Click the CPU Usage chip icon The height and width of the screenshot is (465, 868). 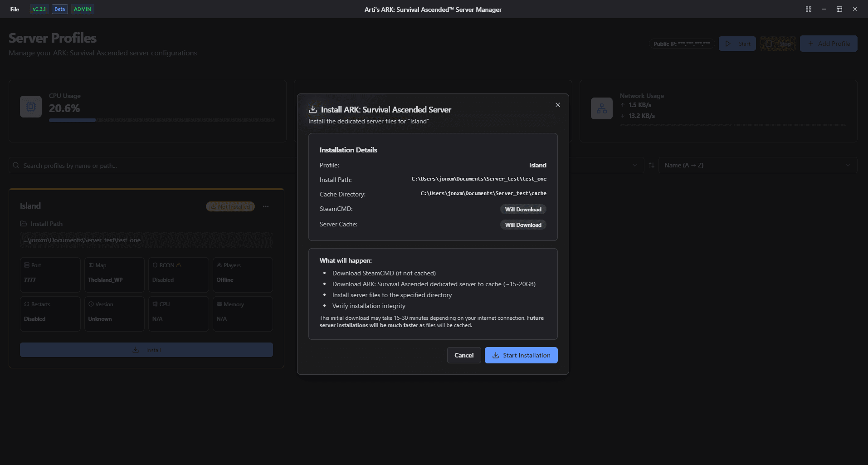[31, 107]
